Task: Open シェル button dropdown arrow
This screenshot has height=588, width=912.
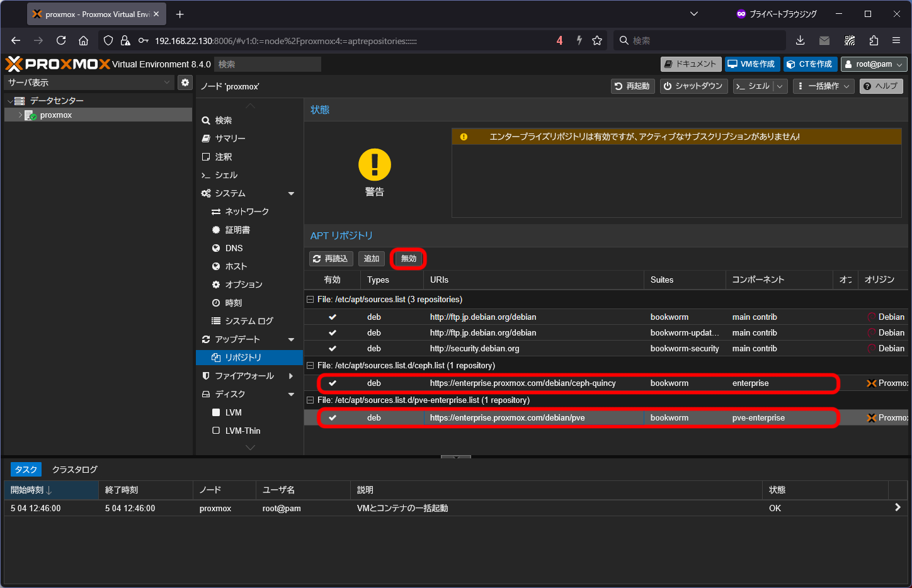Action: coord(780,86)
